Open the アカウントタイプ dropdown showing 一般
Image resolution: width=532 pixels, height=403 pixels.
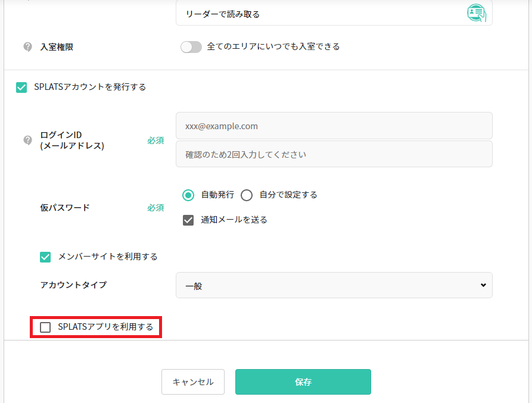pos(334,285)
